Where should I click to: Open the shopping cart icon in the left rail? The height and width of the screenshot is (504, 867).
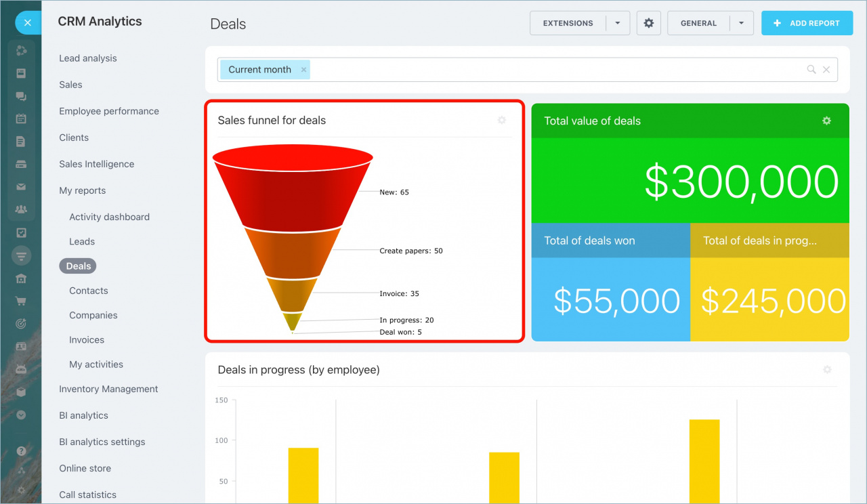(x=21, y=301)
